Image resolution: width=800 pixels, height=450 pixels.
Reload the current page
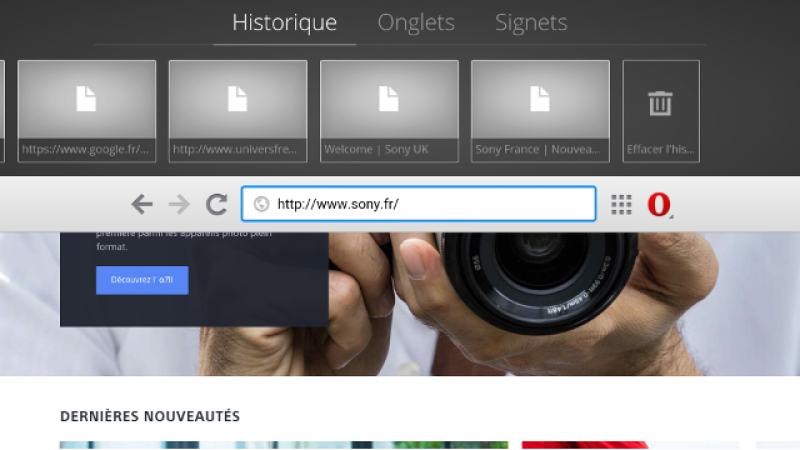216,205
